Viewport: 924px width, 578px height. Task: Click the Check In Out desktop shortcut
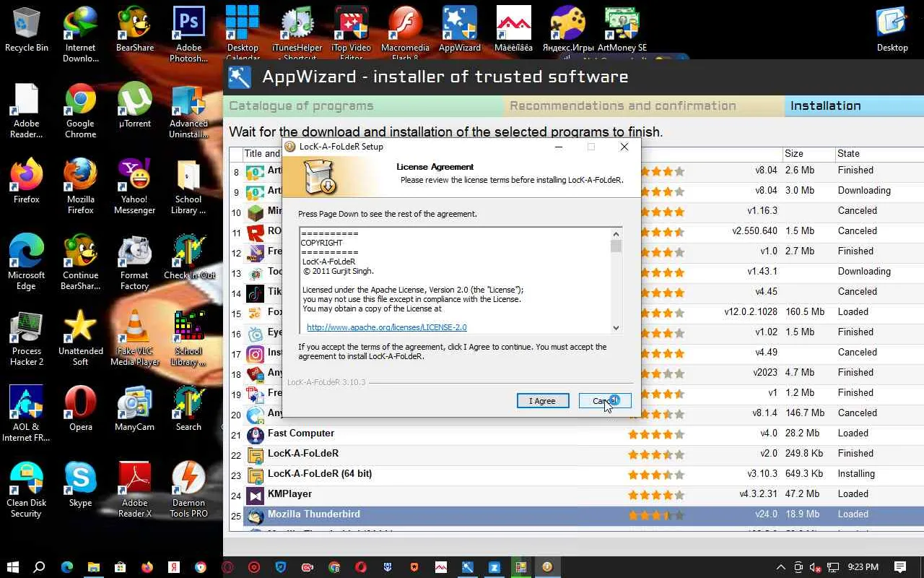coord(189,256)
